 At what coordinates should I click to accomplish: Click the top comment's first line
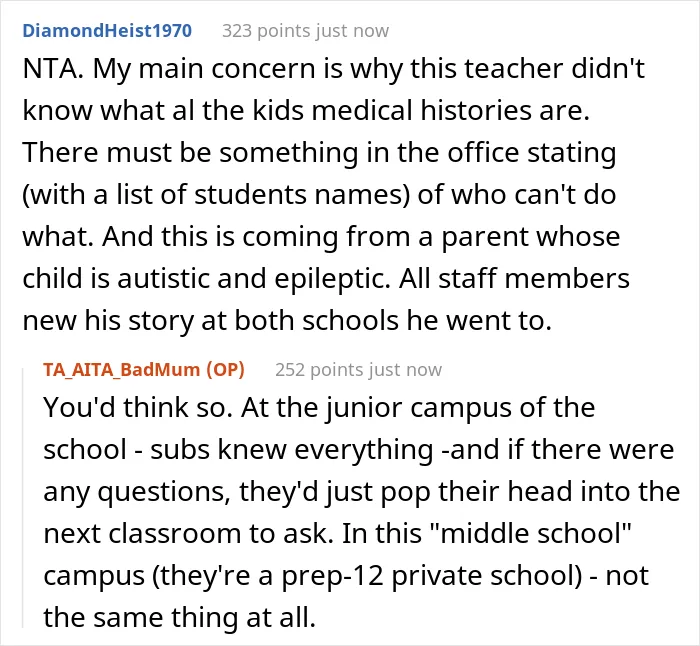point(333,70)
